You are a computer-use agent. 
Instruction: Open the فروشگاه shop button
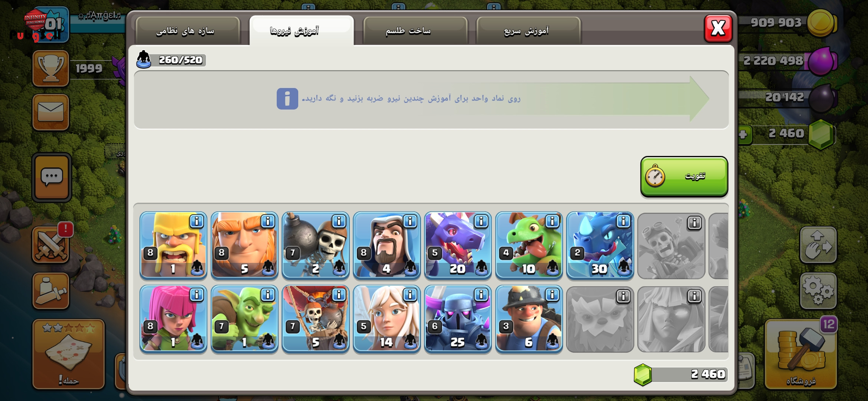pyautogui.click(x=801, y=354)
